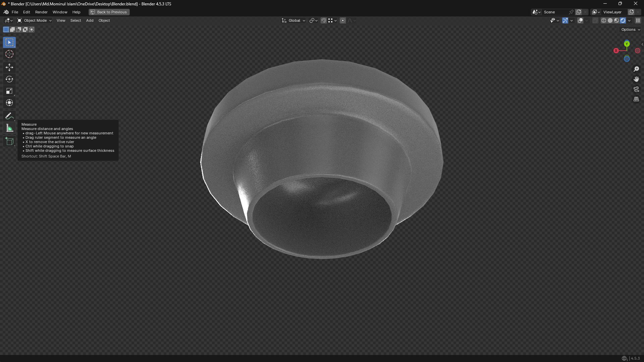Open the Object Mode dropdown
Image resolution: width=644 pixels, height=362 pixels.
point(35,20)
